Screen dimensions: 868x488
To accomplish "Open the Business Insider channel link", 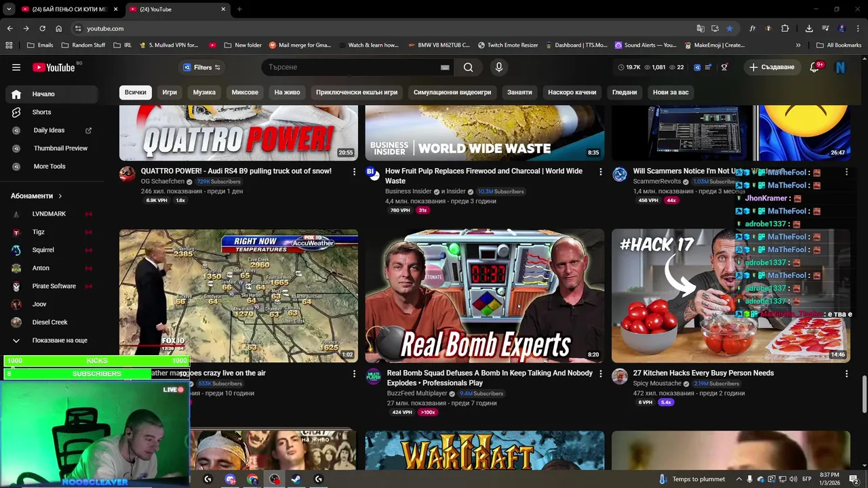I will point(408,192).
